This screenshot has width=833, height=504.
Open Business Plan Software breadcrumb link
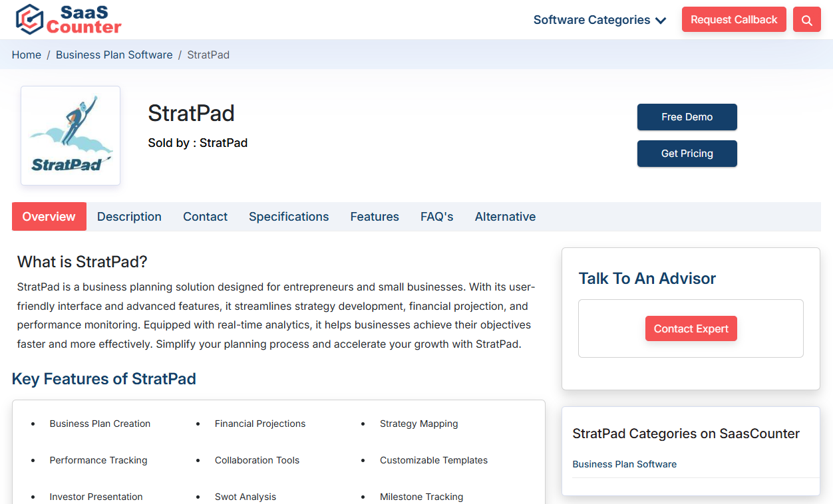pos(114,55)
